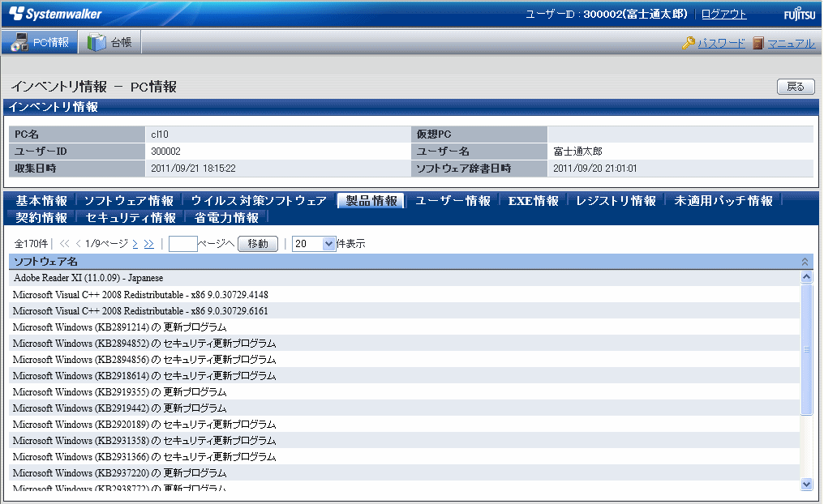The image size is (824, 504).
Task: Switch to ウイルス対策ソフトウェア tab
Action: coord(259,201)
